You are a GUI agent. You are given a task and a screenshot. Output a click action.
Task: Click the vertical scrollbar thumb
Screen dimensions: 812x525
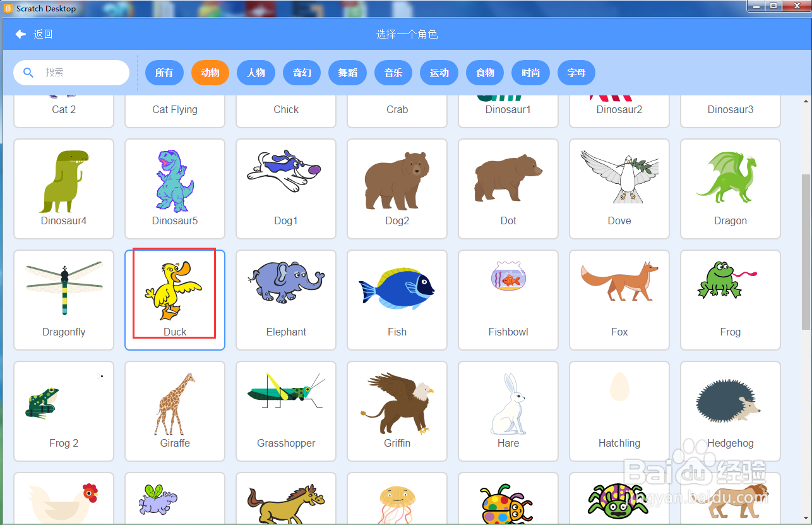click(806, 251)
